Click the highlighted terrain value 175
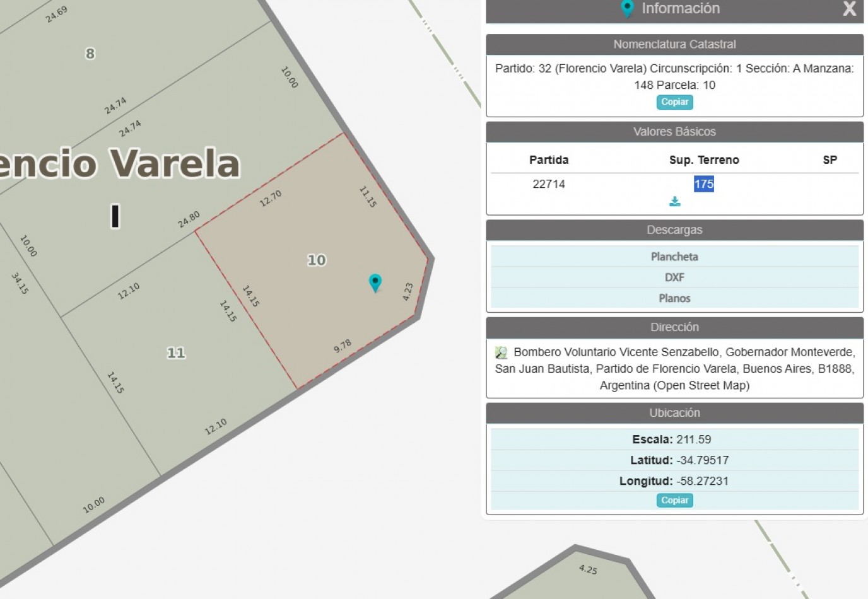 click(x=703, y=183)
